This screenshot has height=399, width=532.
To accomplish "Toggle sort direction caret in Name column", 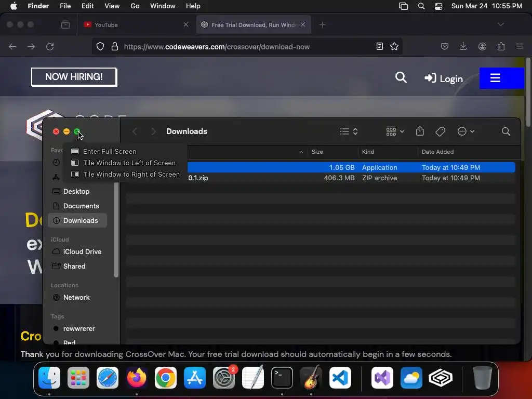I will 301,152.
